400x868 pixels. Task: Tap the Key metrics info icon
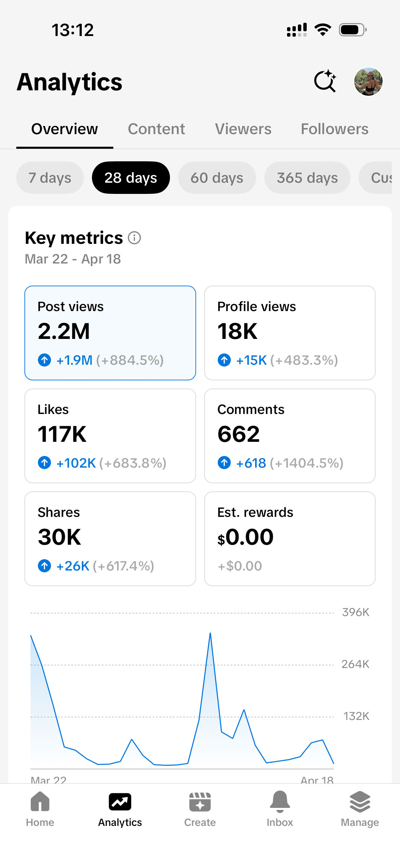(x=134, y=238)
